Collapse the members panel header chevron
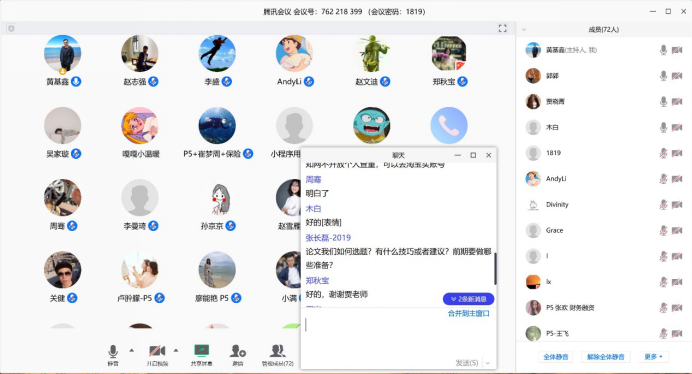Image resolution: width=692 pixels, height=374 pixels. click(x=524, y=30)
